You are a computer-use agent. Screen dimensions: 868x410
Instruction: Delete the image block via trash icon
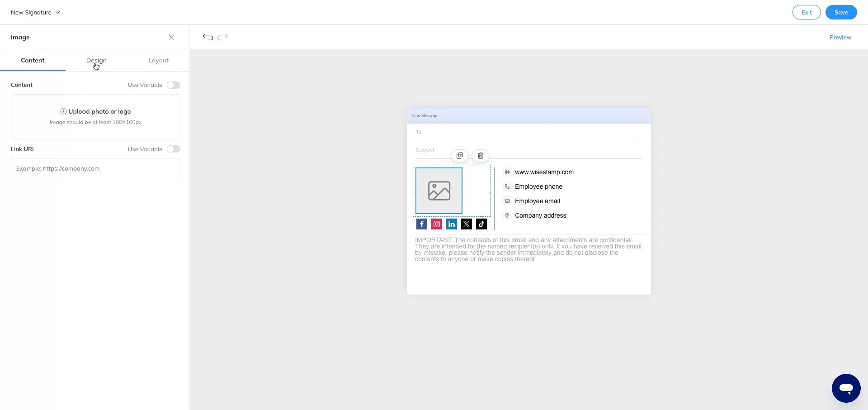pos(481,155)
